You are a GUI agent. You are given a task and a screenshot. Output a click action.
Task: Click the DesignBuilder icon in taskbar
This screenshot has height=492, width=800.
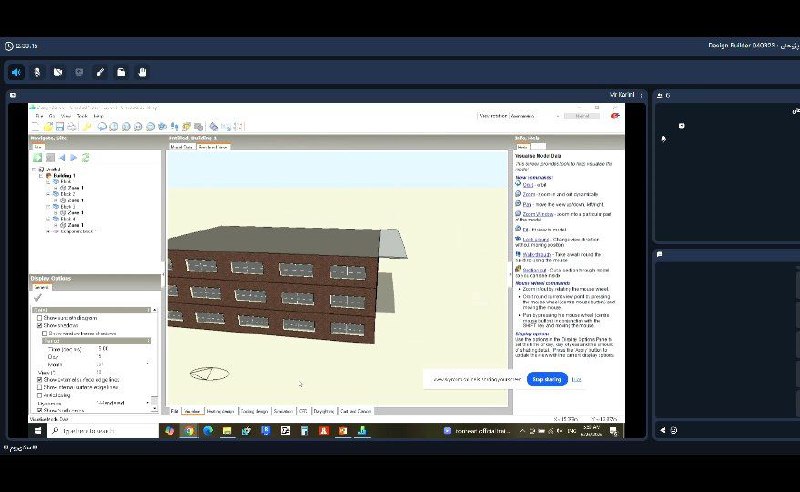[x=362, y=431]
